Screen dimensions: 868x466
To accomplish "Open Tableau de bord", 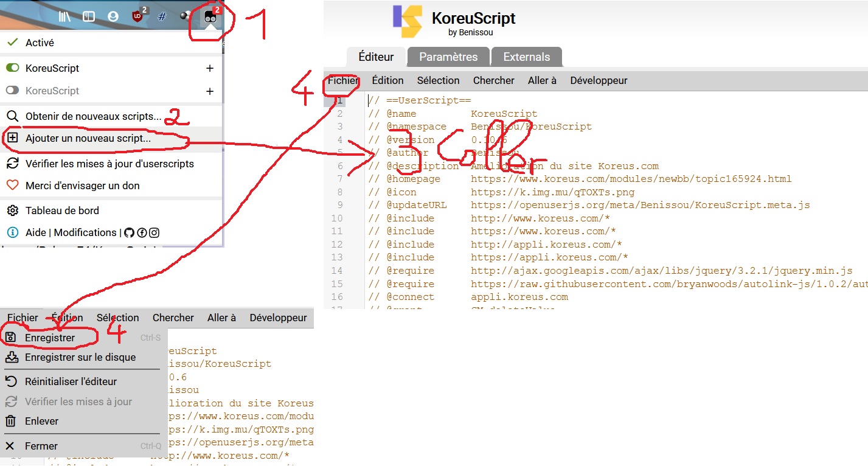I will (62, 210).
